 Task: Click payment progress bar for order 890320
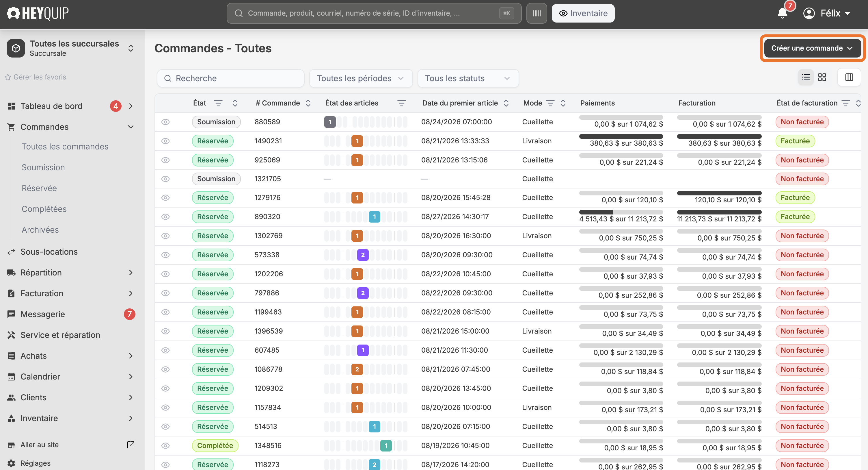(x=621, y=212)
